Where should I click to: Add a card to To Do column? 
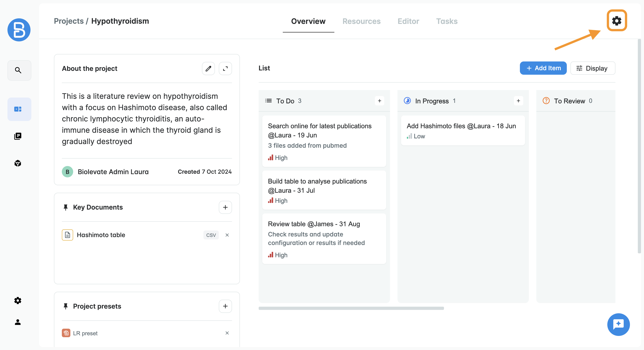point(379,101)
